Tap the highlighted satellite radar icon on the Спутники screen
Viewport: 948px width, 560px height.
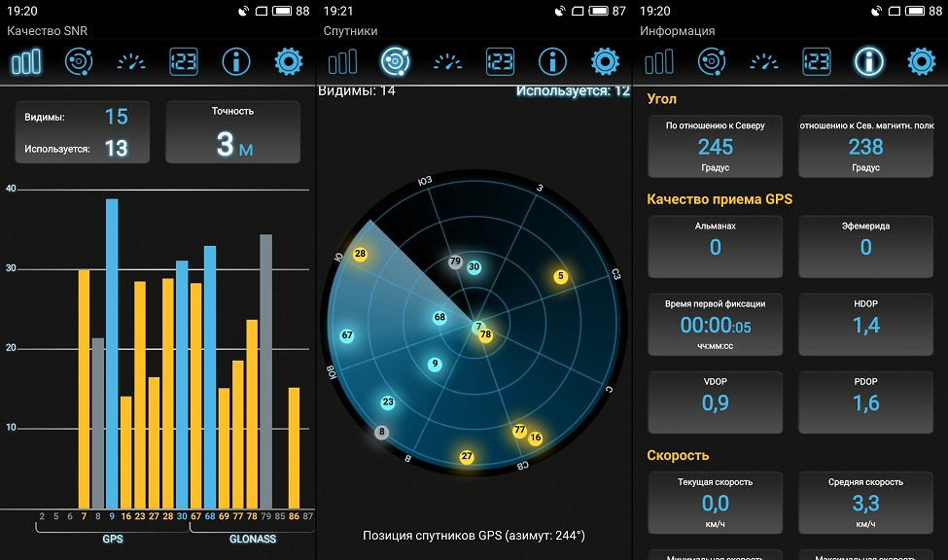click(396, 61)
